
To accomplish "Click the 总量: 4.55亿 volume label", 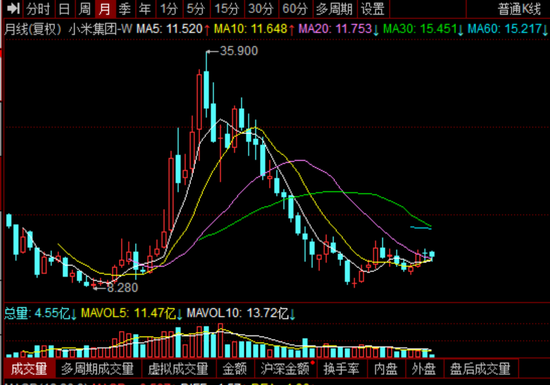I will click(40, 313).
